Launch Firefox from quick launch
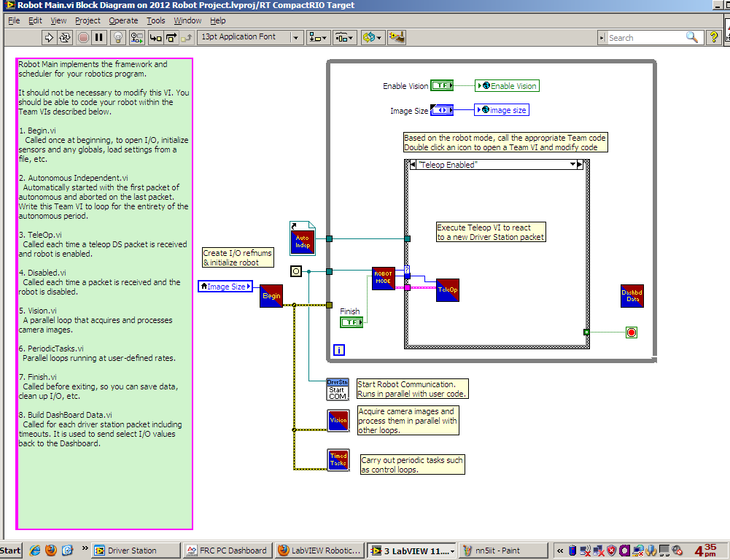 pos(51,551)
